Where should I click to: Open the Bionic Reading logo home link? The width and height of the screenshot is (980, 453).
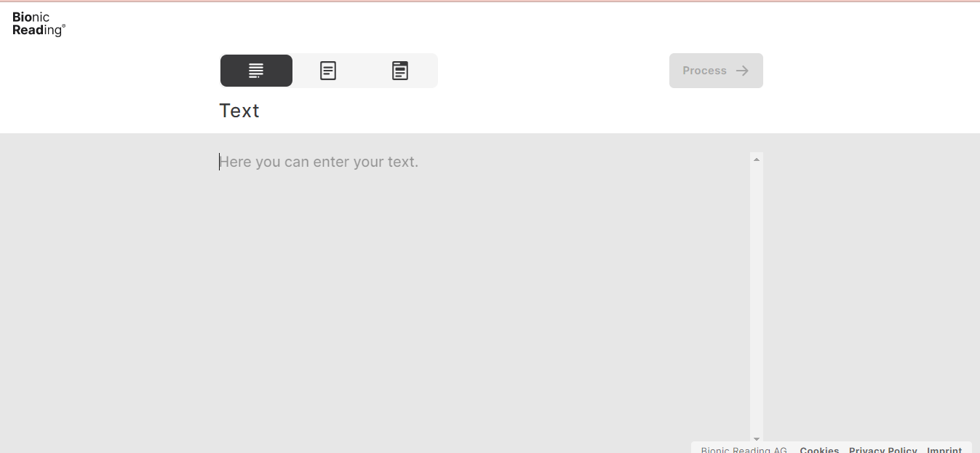(x=39, y=24)
